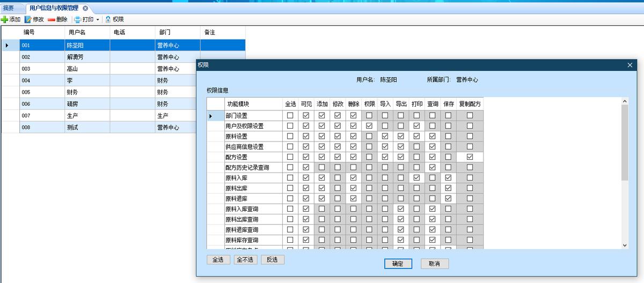The image size is (644, 283).
Task: Select user row 解勇芳
Action: 123,57
